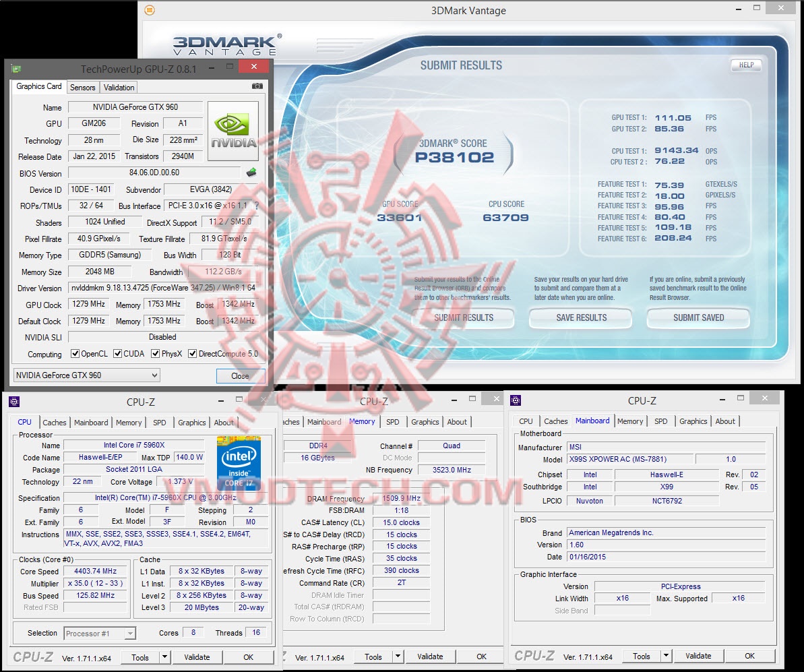The height and width of the screenshot is (672, 804).
Task: Click motherboard model X99S XPOWER AC field
Action: 629,459
